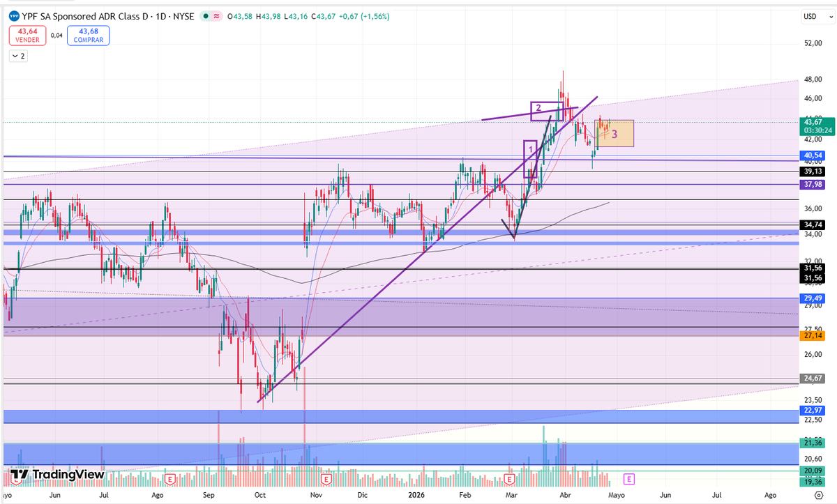Screen dimensions: 837x504
Task: Click the '1D' interval in the chart title
Action: (x=160, y=15)
